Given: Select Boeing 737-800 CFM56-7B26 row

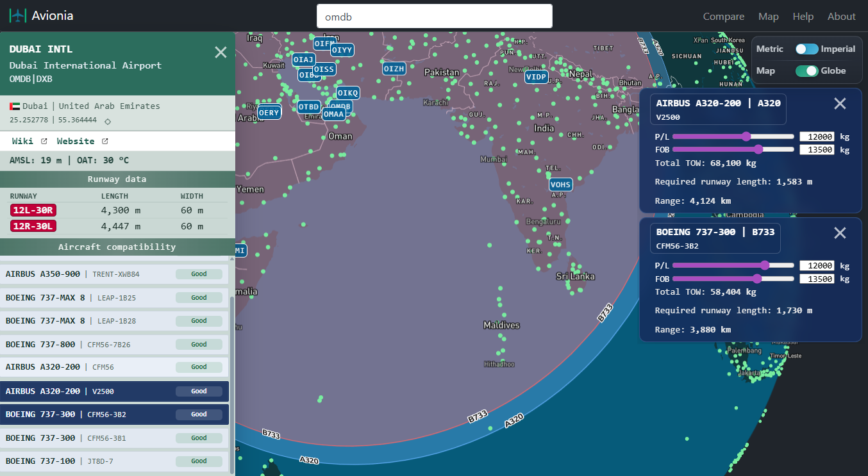Looking at the screenshot, I should point(114,344).
